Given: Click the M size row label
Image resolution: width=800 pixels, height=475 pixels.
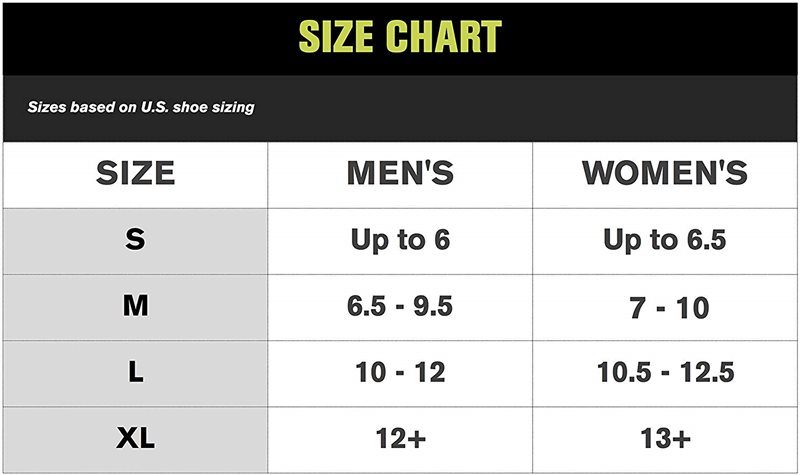Looking at the screenshot, I should click(135, 306).
